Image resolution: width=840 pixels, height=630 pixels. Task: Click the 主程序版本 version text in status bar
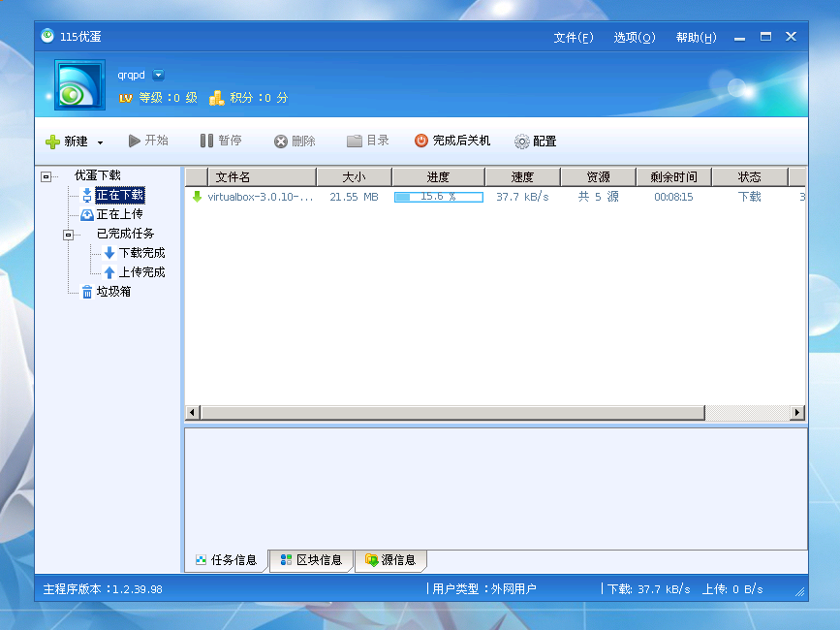pyautogui.click(x=103, y=589)
